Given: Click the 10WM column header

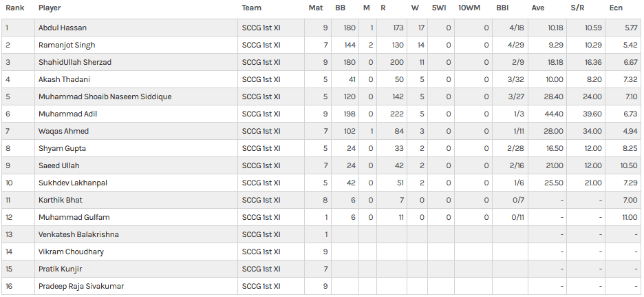Looking at the screenshot, I should pyautogui.click(x=469, y=8).
